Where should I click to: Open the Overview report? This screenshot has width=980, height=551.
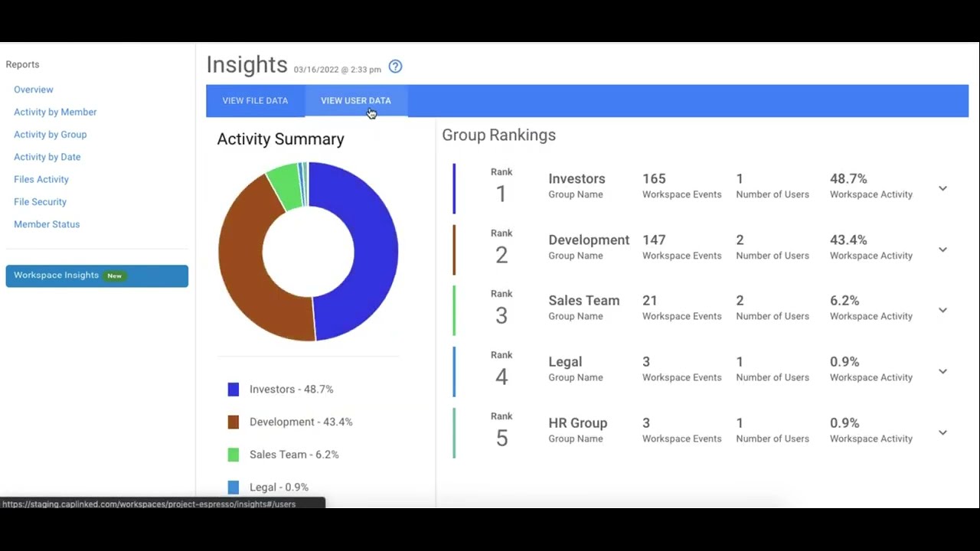click(x=34, y=90)
